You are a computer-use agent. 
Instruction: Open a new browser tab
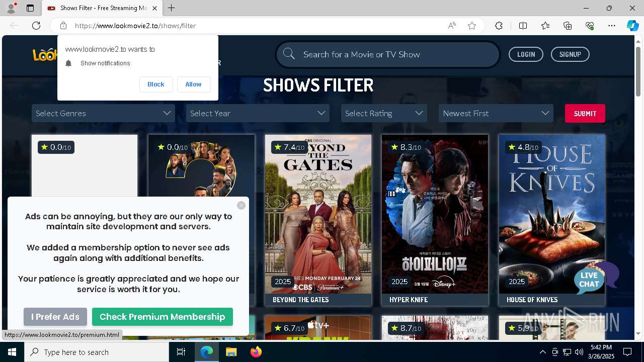coord(172,8)
